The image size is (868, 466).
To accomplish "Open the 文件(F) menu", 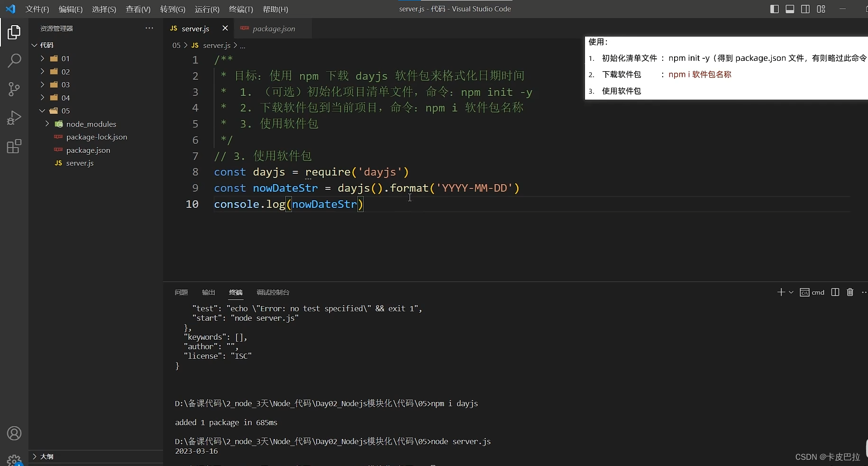I will [x=37, y=9].
